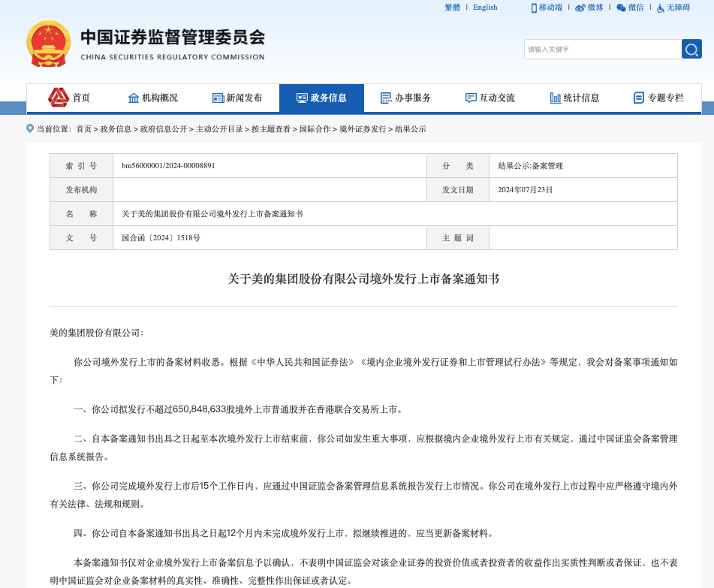This screenshot has height=588, width=714.
Task: Switch to 繁體 traditional Chinese
Action: [x=453, y=8]
